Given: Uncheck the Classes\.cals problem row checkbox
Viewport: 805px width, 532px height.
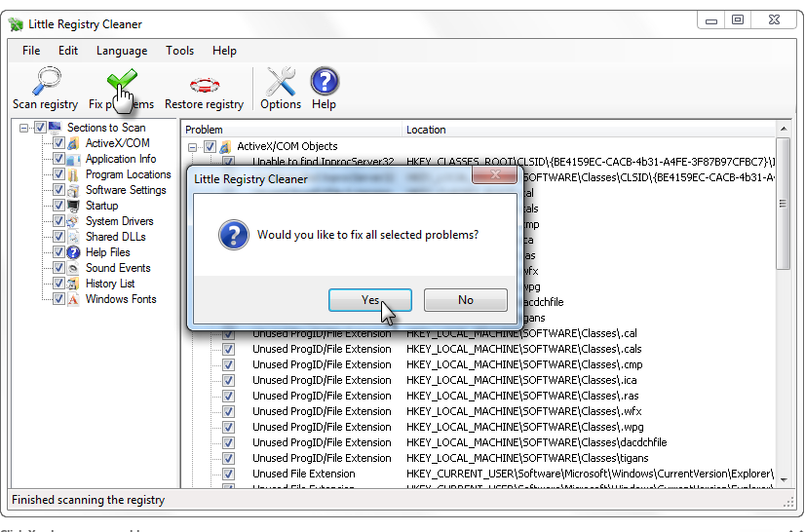Looking at the screenshot, I should click(228, 349).
